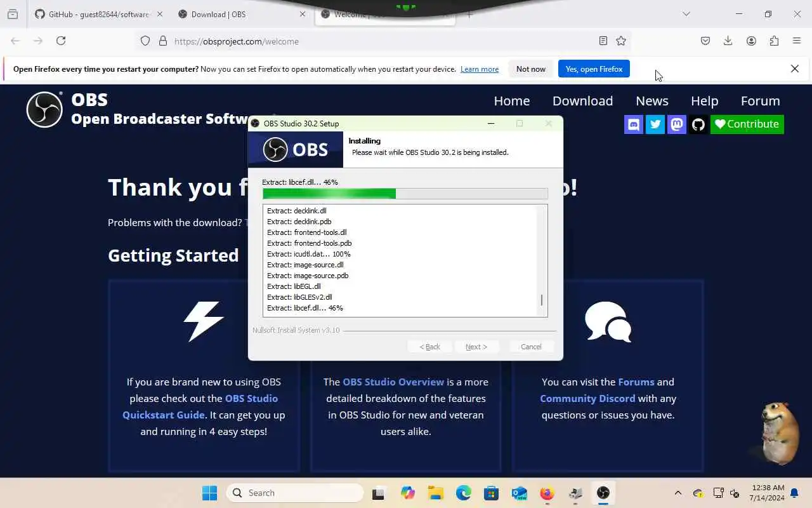This screenshot has width=812, height=508.
Task: Open the Firefox hamburger menu
Action: click(797, 41)
